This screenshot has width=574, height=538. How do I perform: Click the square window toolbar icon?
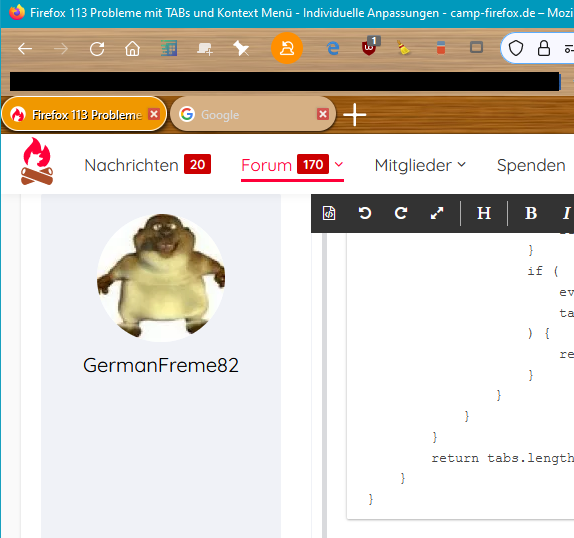[476, 48]
